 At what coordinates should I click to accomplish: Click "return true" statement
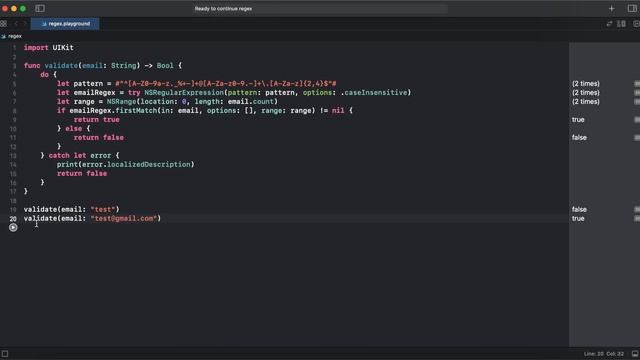[97, 120]
